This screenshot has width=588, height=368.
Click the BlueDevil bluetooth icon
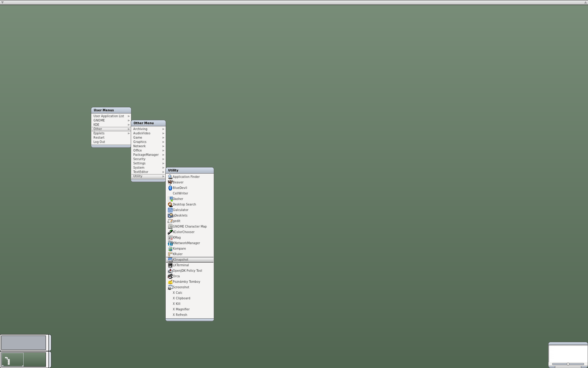pos(170,188)
